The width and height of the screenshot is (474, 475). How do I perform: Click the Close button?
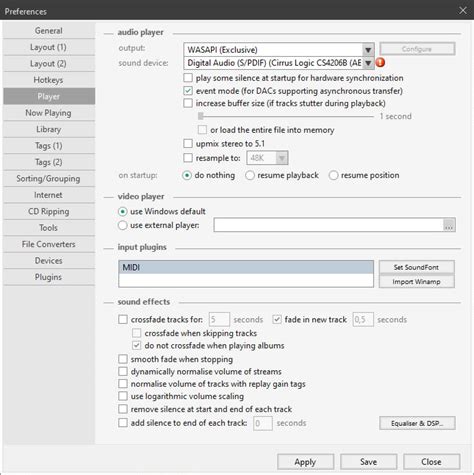click(431, 462)
